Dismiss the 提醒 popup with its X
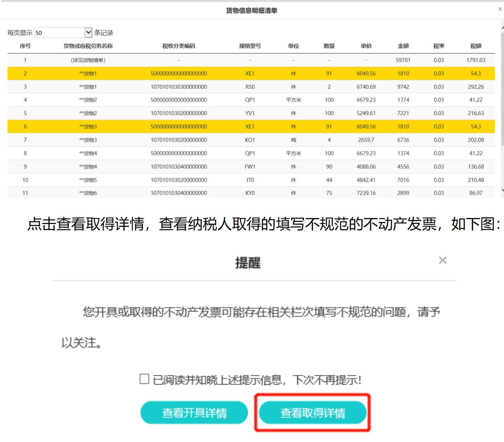504x442 pixels. [x=443, y=261]
